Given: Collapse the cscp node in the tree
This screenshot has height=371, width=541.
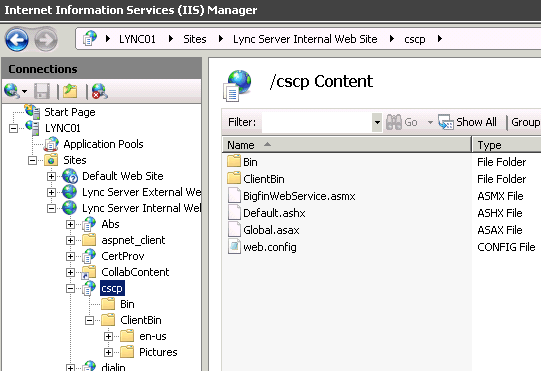Looking at the screenshot, I should 70,289.
